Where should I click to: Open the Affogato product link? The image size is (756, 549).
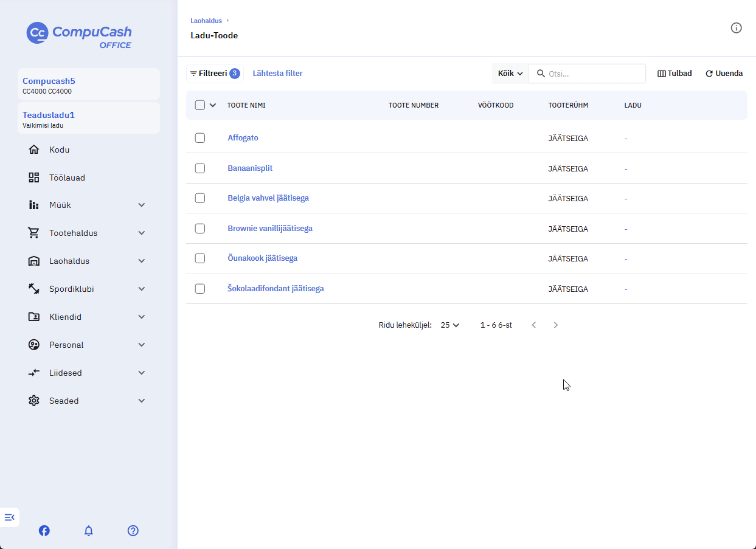(243, 138)
